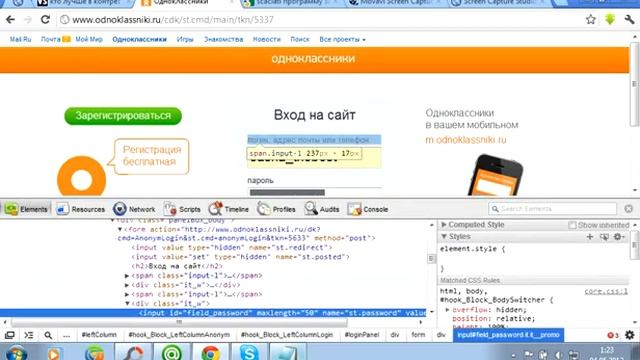Open the m.odnoklassniki.ru link
The image size is (640, 360).
(x=466, y=140)
